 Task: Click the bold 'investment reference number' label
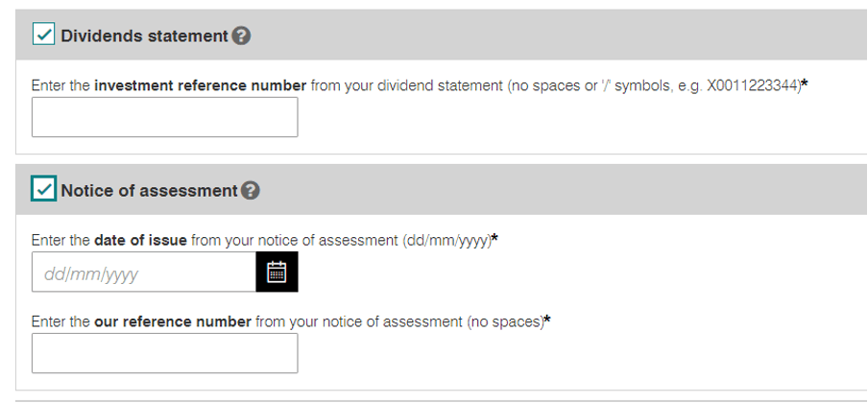point(201,85)
